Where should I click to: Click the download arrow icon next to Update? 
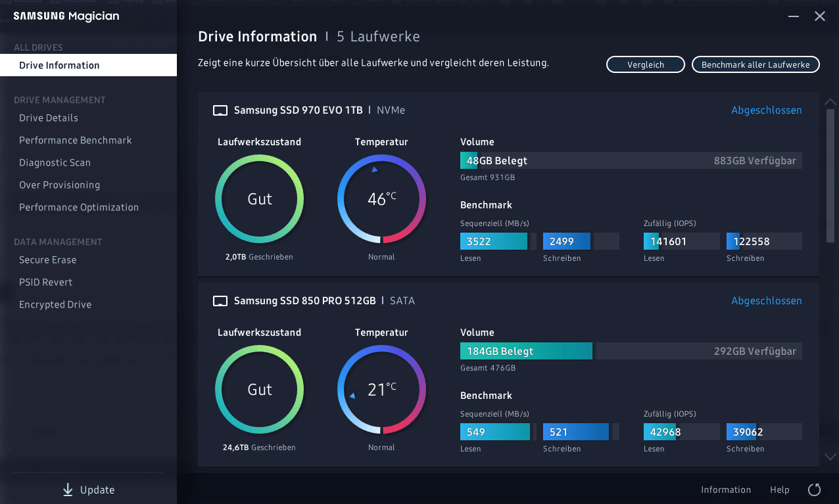[68, 490]
